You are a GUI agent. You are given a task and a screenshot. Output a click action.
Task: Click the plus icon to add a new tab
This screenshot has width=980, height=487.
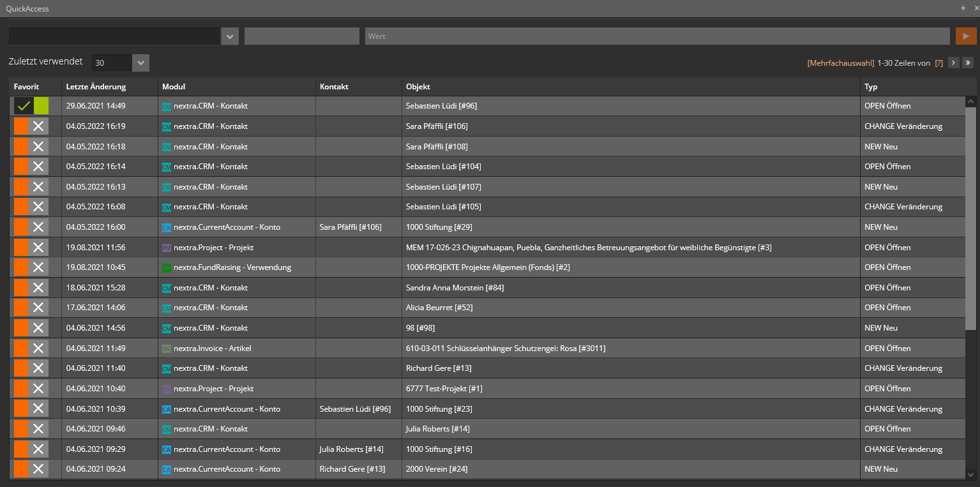(963, 8)
